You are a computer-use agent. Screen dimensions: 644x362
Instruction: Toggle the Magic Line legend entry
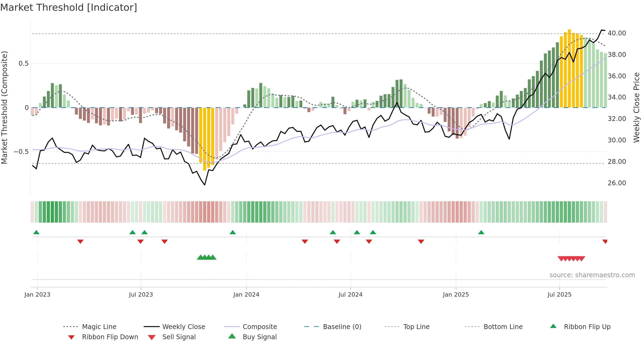[90, 327]
